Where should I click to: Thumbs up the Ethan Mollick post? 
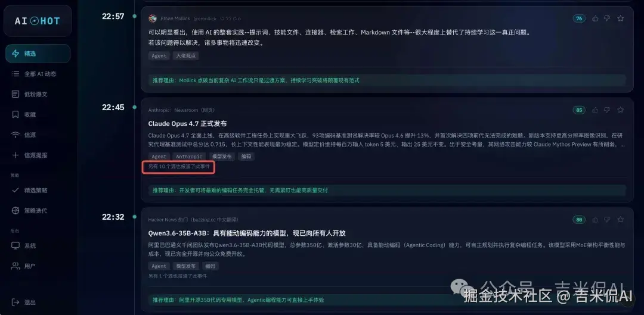[x=595, y=18]
